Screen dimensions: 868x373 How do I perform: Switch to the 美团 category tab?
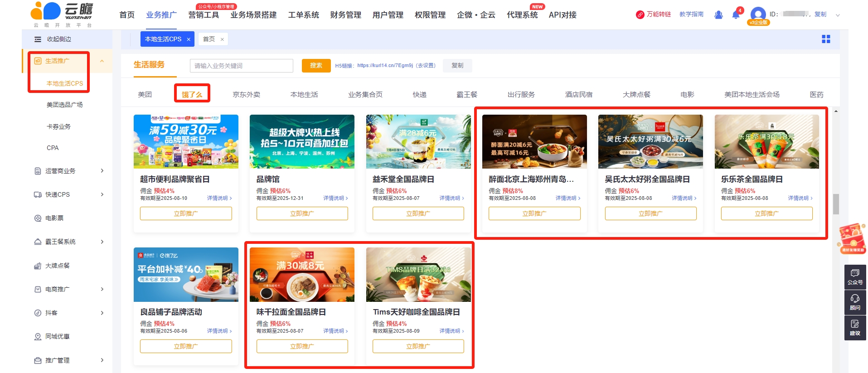(145, 94)
